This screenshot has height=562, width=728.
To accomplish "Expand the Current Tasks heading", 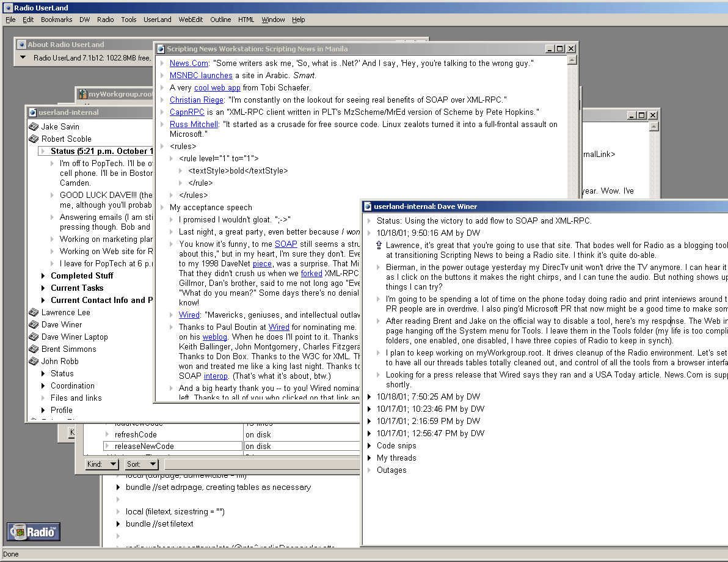I will click(x=43, y=288).
